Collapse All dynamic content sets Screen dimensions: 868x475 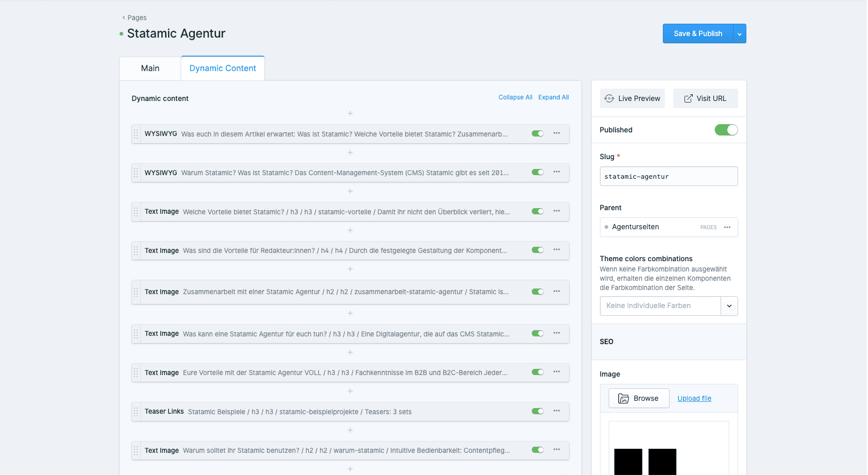[515, 97]
